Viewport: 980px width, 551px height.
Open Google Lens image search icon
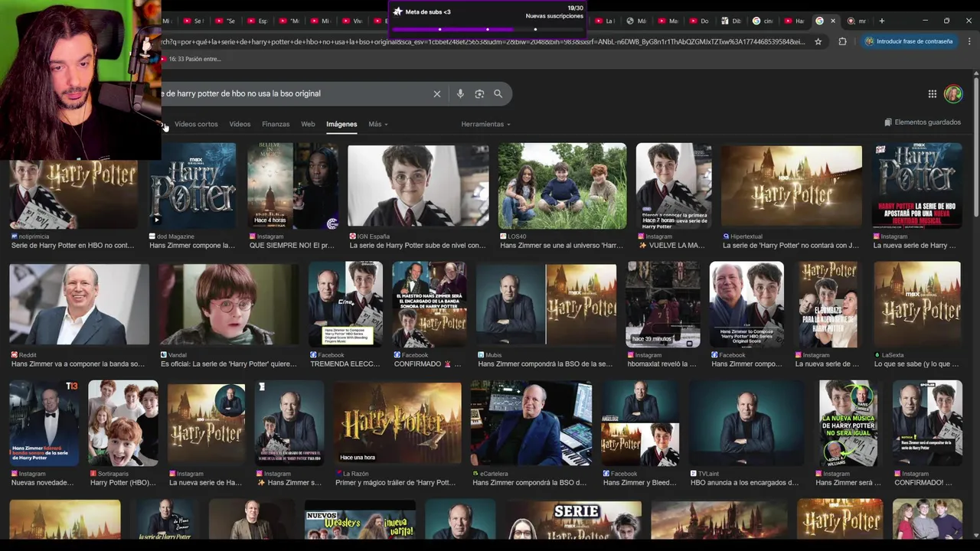(479, 93)
